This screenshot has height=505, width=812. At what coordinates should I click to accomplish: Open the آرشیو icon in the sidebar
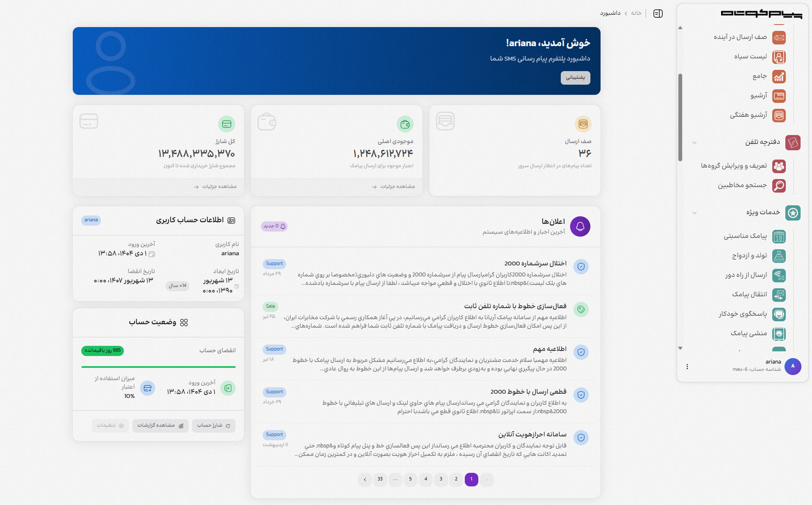click(779, 96)
